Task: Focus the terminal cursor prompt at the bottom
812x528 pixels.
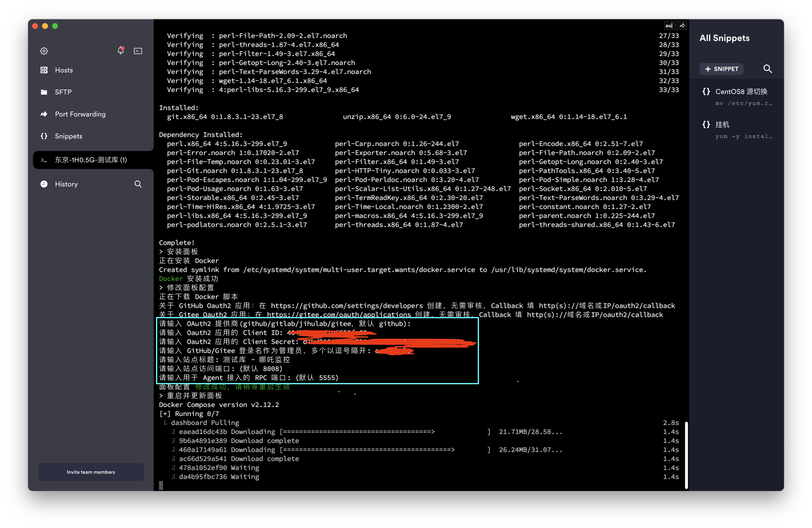Action: [161, 485]
